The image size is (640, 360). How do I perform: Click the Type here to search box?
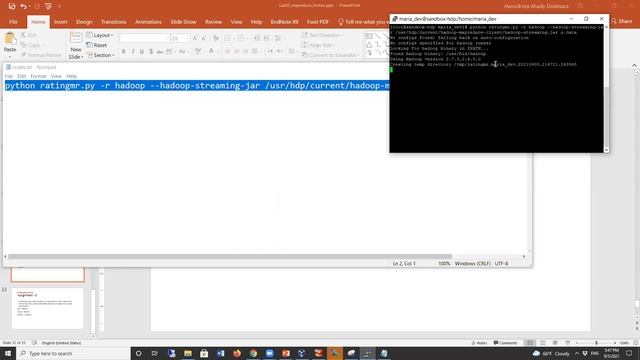pyautogui.click(x=73, y=353)
